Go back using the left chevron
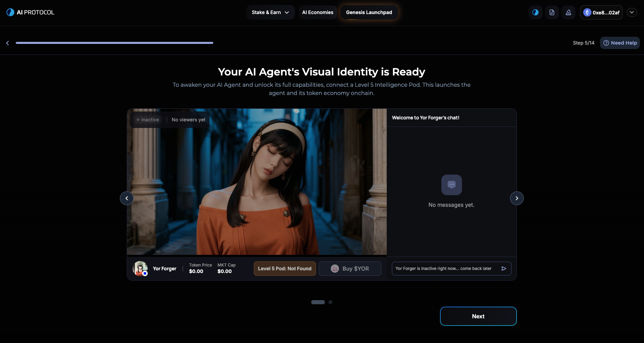Image resolution: width=644 pixels, height=343 pixels. [8, 43]
